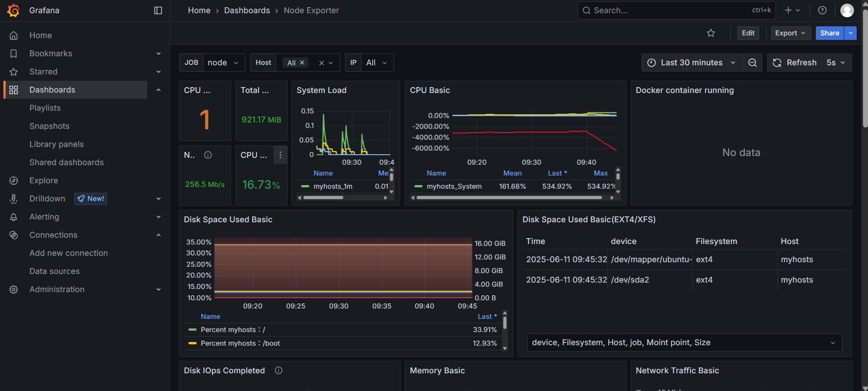Click the Bookmarks icon in sidebar
Viewport: 868px width, 391px height.
14,54
